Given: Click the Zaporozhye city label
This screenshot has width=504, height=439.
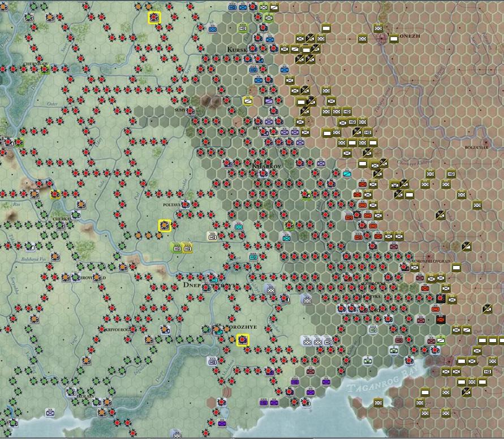Looking at the screenshot, I should [x=238, y=327].
